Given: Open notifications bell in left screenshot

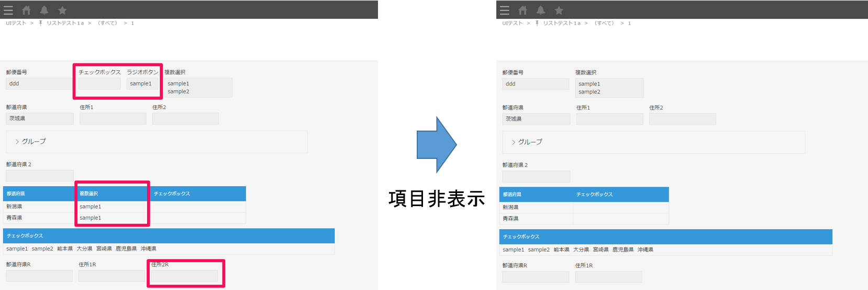Looking at the screenshot, I should 44,10.
